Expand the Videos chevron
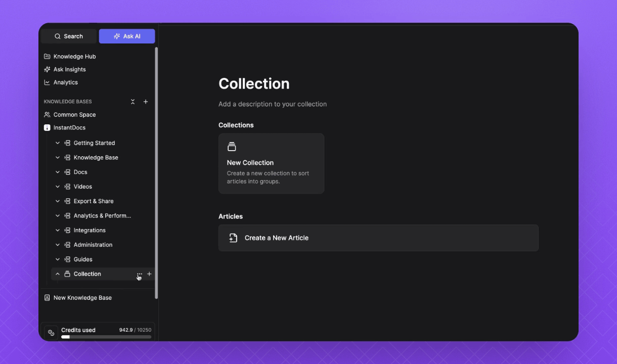Image resolution: width=617 pixels, height=364 pixels. (58, 187)
